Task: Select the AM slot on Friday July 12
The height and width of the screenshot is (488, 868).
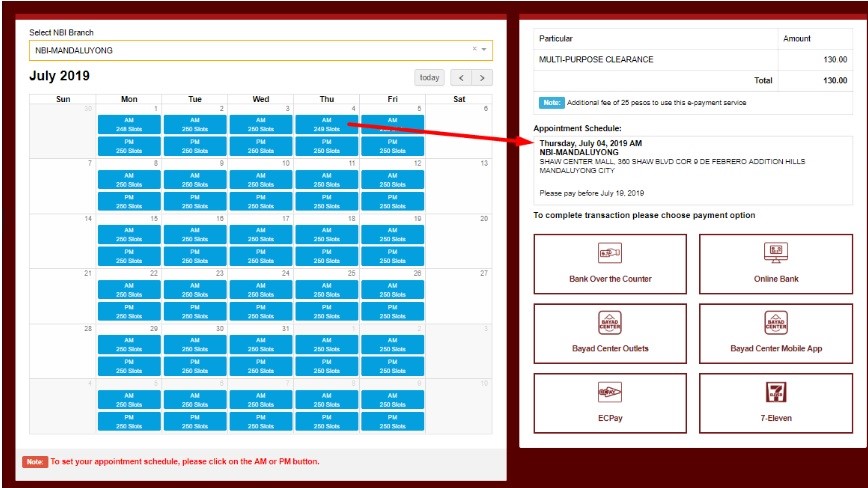Action: click(392, 180)
